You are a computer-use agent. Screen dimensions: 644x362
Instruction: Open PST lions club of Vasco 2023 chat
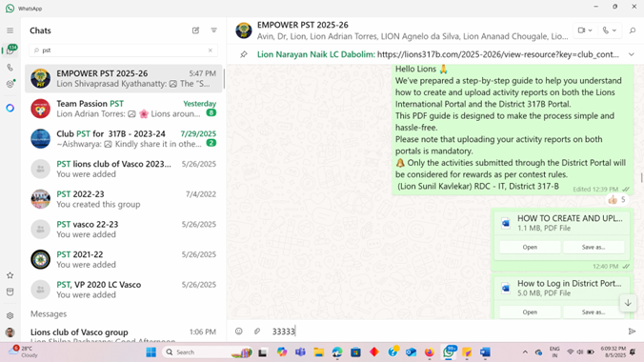123,169
